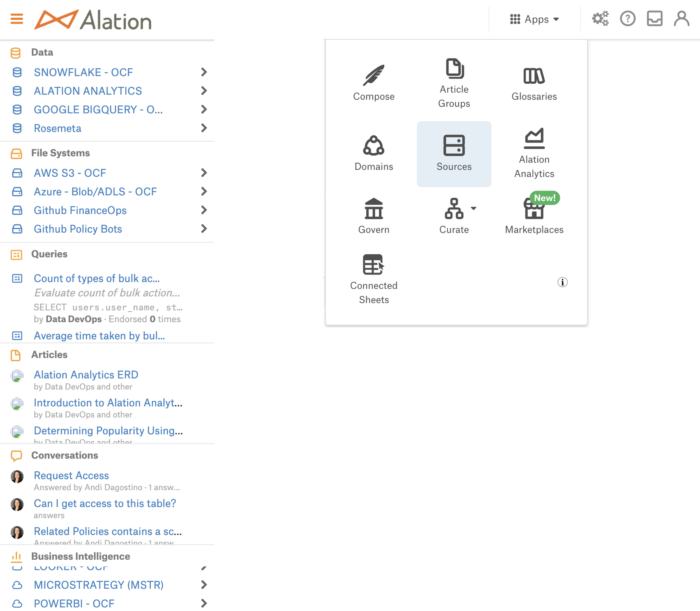The height and width of the screenshot is (611, 700).
Task: Open the Curate app icon
Action: click(454, 209)
